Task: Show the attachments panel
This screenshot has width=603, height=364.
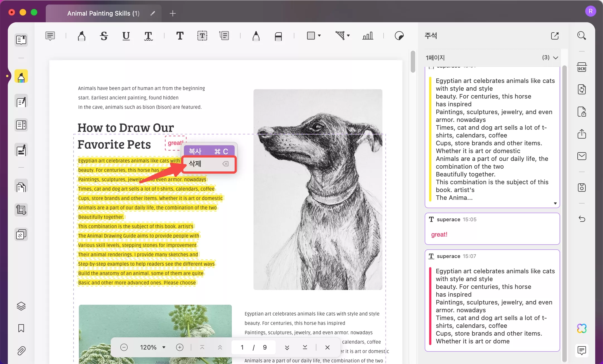Action: pyautogui.click(x=21, y=351)
